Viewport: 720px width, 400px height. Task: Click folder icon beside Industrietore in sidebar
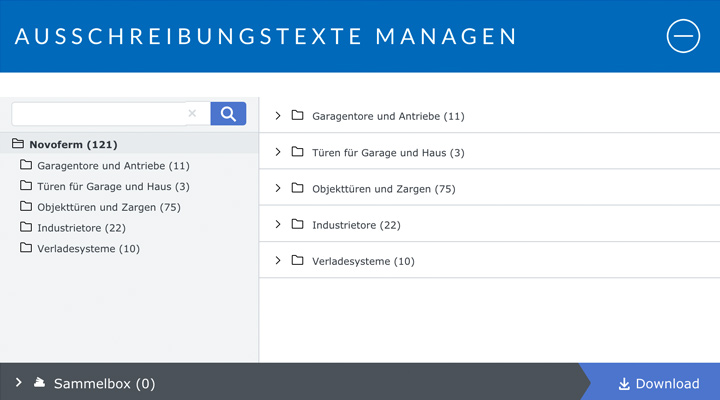(x=26, y=228)
